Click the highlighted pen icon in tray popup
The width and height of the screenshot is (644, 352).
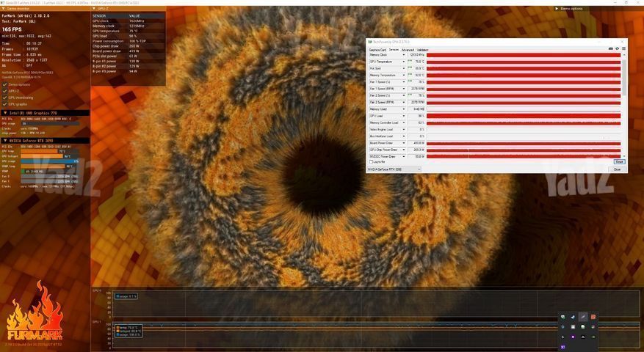(x=583, y=317)
